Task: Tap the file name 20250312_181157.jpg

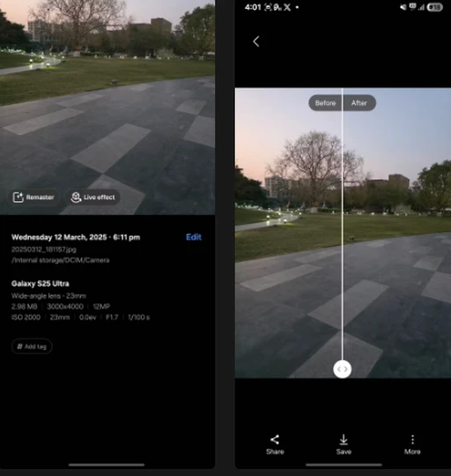Action: click(44, 249)
